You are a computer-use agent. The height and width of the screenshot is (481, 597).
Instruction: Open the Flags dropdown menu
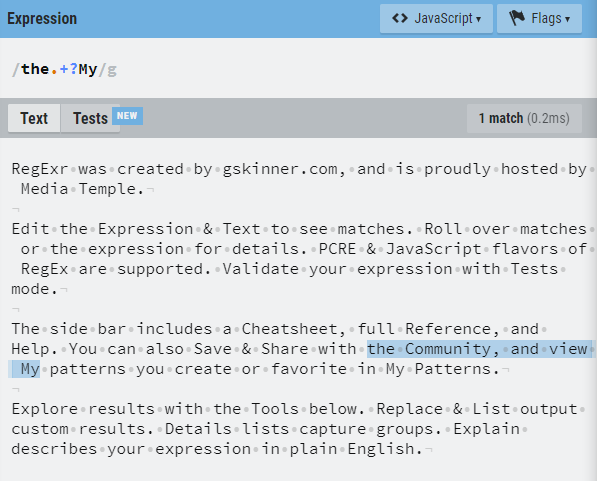539,19
